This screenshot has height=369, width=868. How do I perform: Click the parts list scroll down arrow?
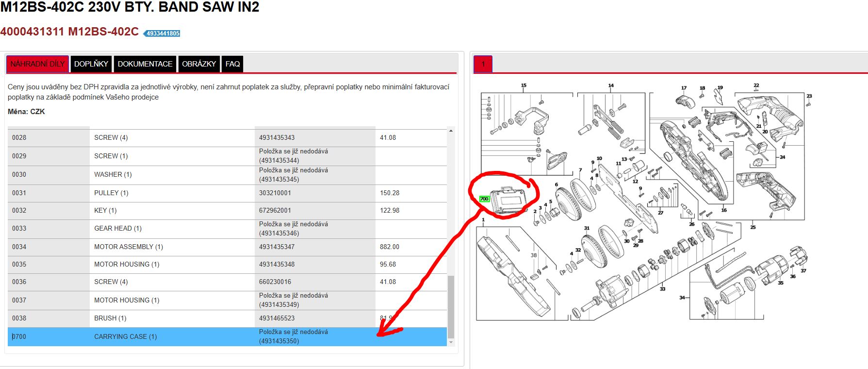tap(451, 342)
